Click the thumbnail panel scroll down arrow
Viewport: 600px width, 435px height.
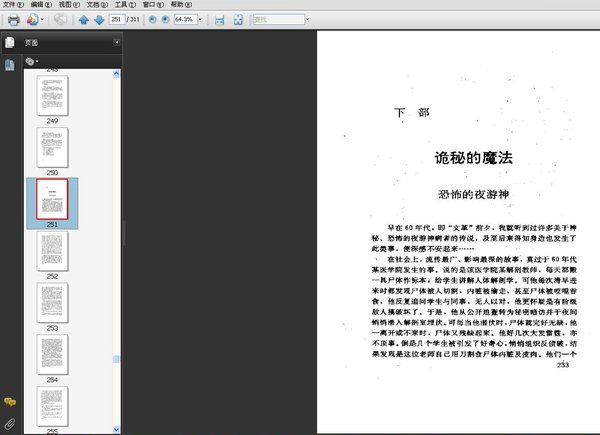pos(117,429)
